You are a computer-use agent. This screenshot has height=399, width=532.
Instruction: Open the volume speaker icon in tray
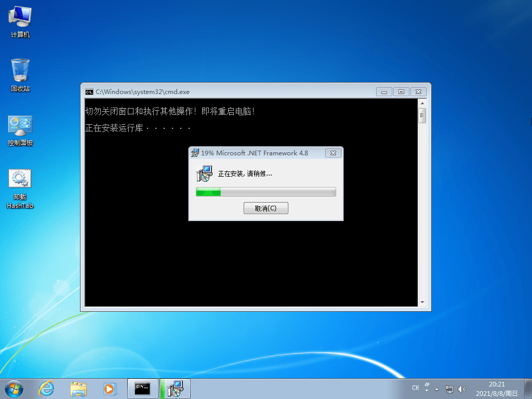[462, 388]
